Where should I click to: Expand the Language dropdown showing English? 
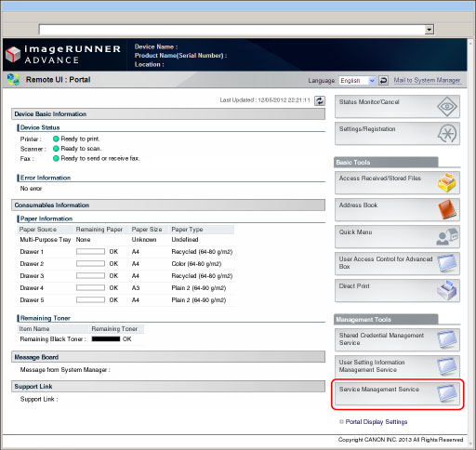click(357, 81)
